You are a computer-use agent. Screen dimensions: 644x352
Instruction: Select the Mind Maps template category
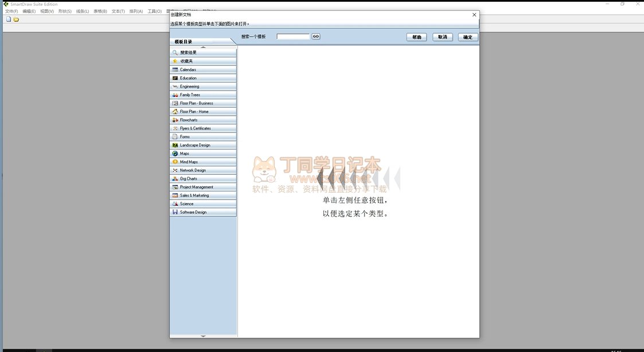coord(204,162)
